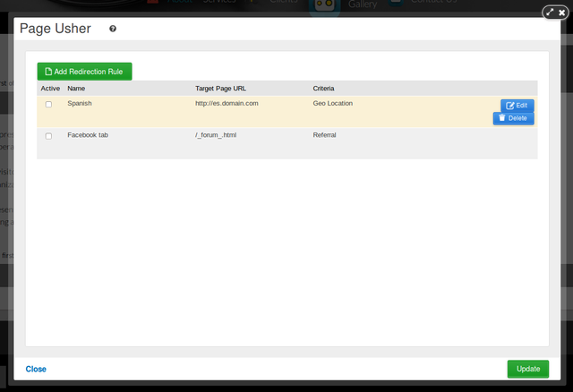The width and height of the screenshot is (573, 392).
Task: Toggle the Active checkbox for Spanish rule
Action: click(x=48, y=105)
